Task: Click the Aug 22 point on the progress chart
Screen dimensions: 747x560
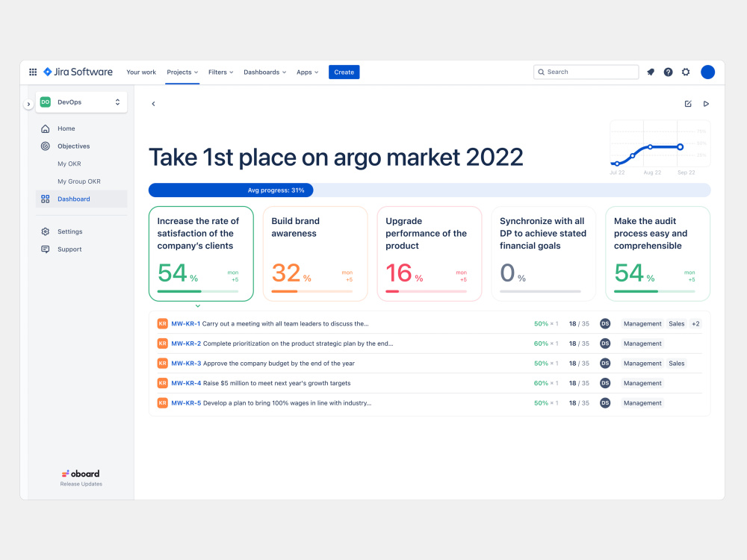Action: click(x=651, y=147)
